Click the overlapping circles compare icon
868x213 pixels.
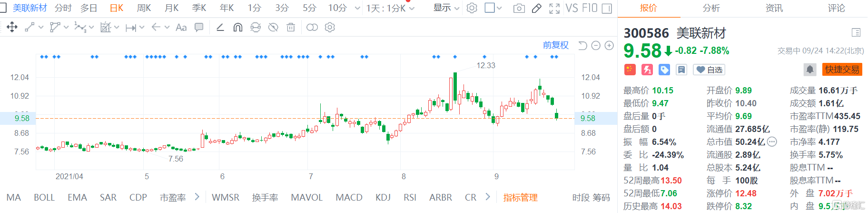[312, 27]
